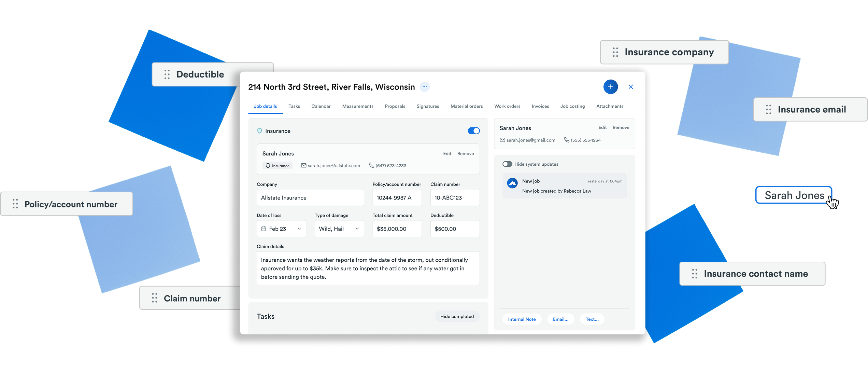Click phone icon next to (555) 555-1234

567,140
